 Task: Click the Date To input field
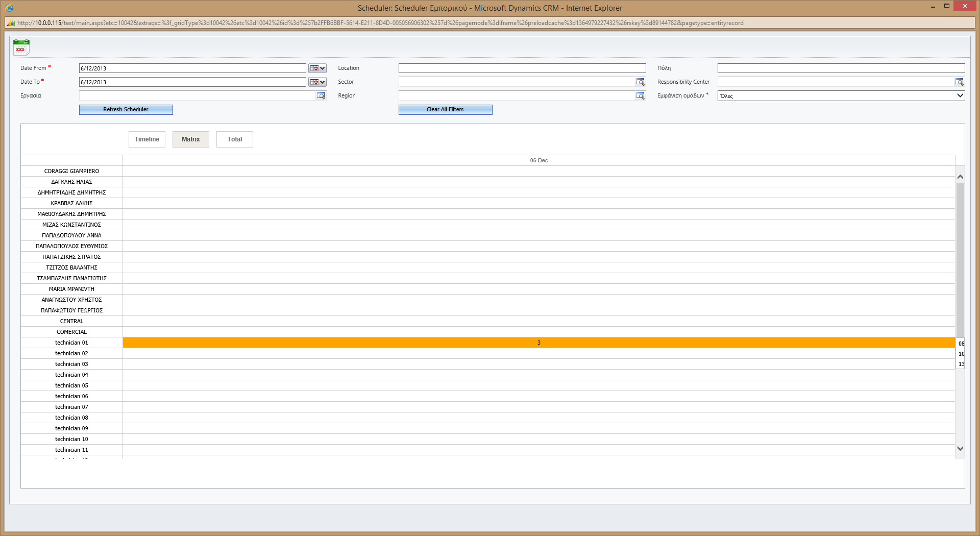click(192, 82)
